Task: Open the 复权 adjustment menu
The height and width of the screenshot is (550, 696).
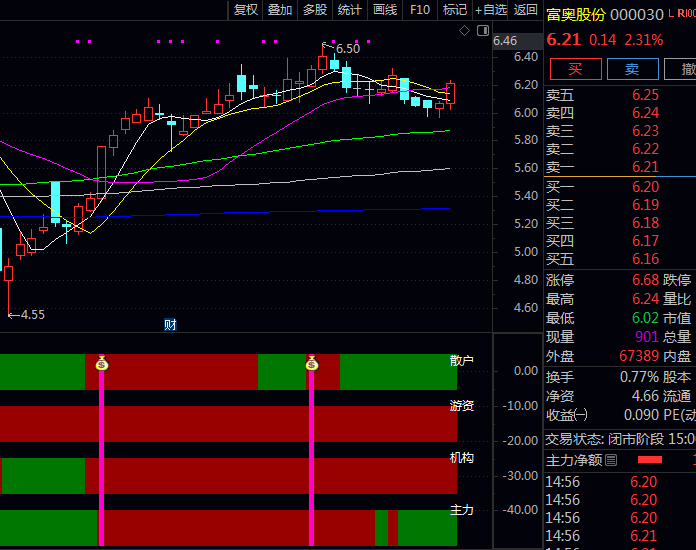Action: pos(245,10)
